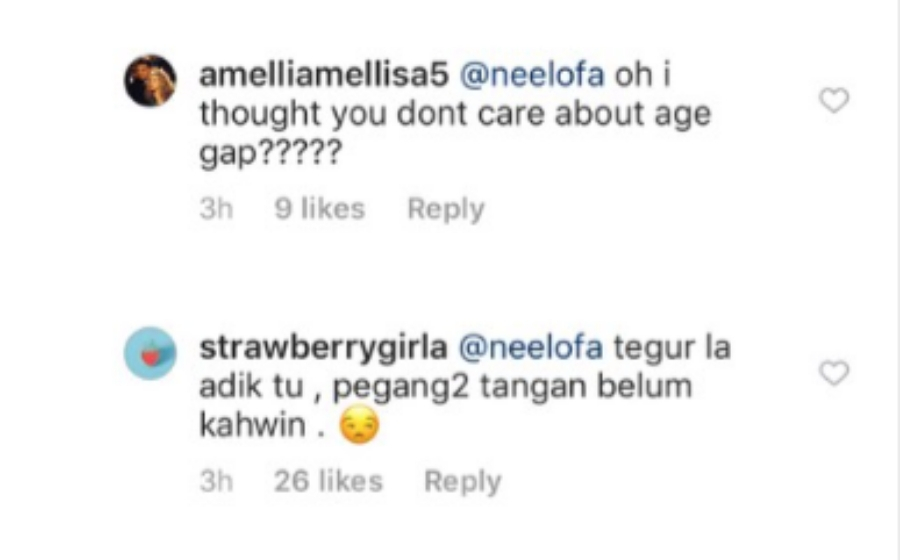Click the word 'kahwin' in second comment

point(253,425)
